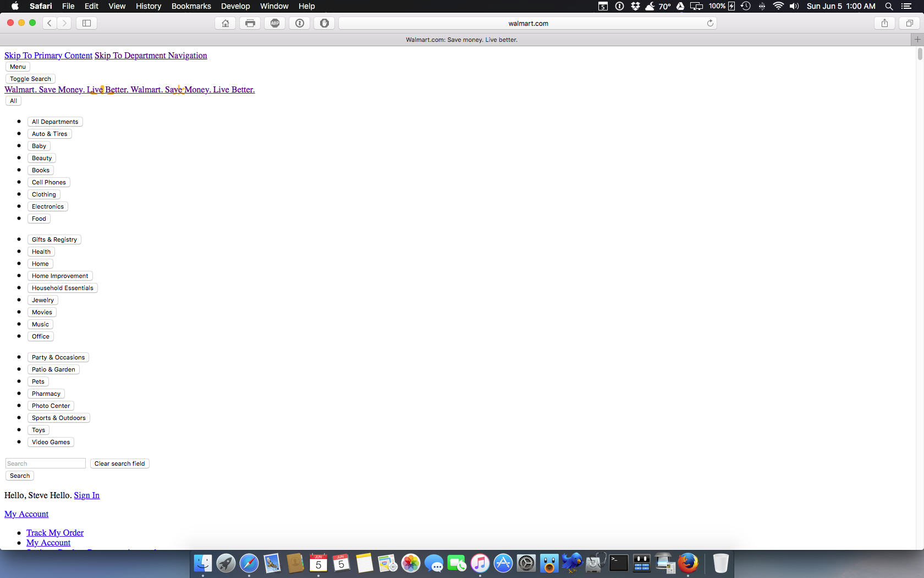Open the Google Drive menu bar icon
This screenshot has height=578, width=924.
click(x=680, y=6)
